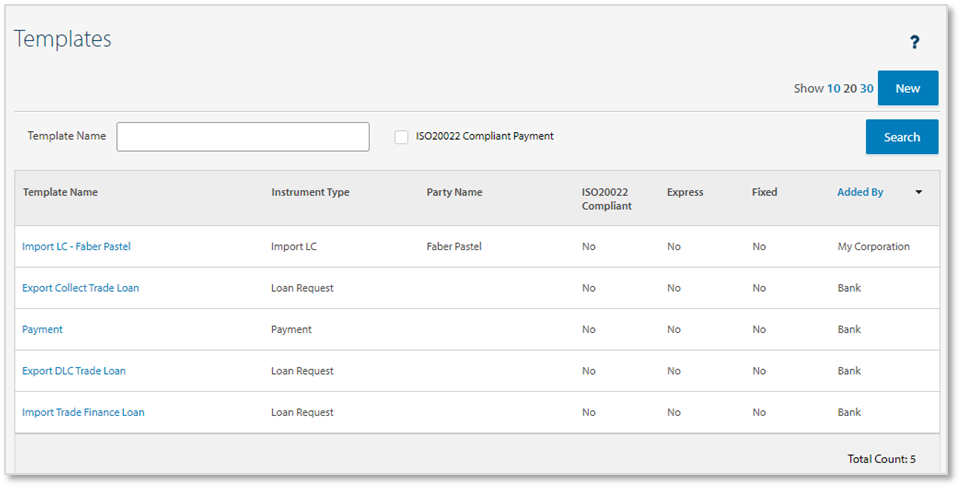Click the Party Name column header
This screenshot has height=488, width=961.
454,192
